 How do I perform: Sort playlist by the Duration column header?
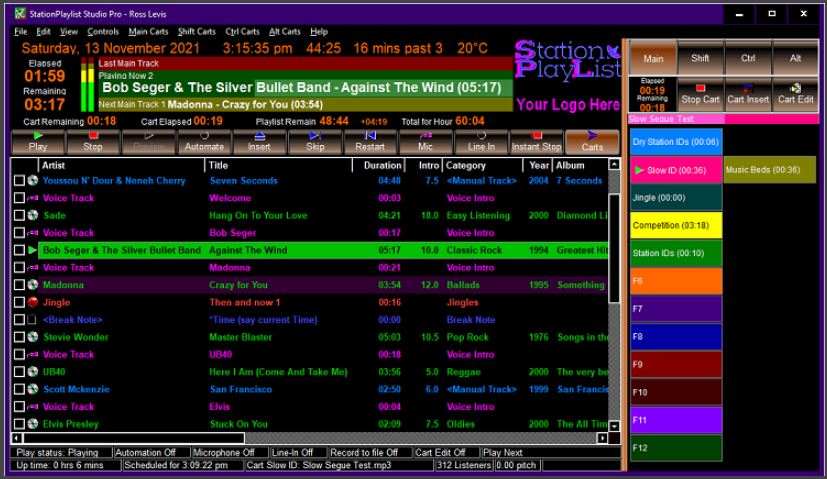(x=382, y=165)
